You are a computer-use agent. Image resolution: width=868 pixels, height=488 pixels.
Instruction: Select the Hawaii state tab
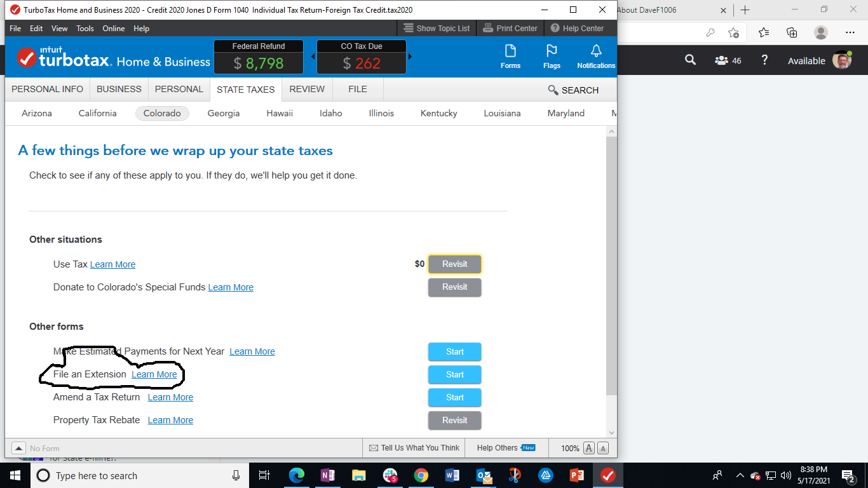point(280,113)
